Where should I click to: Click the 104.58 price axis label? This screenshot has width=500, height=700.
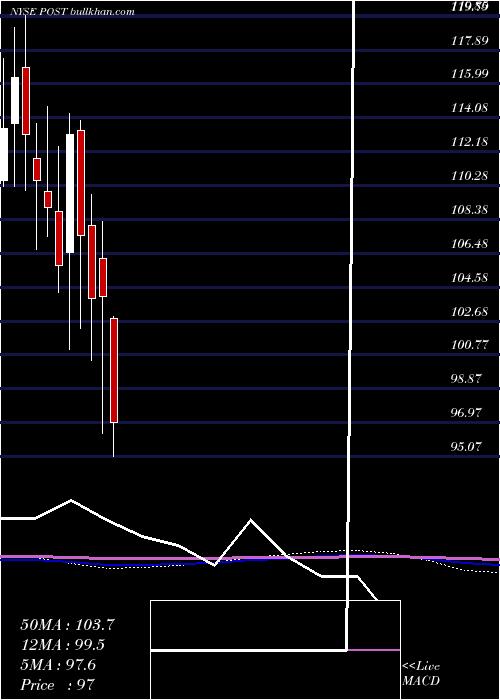(470, 278)
